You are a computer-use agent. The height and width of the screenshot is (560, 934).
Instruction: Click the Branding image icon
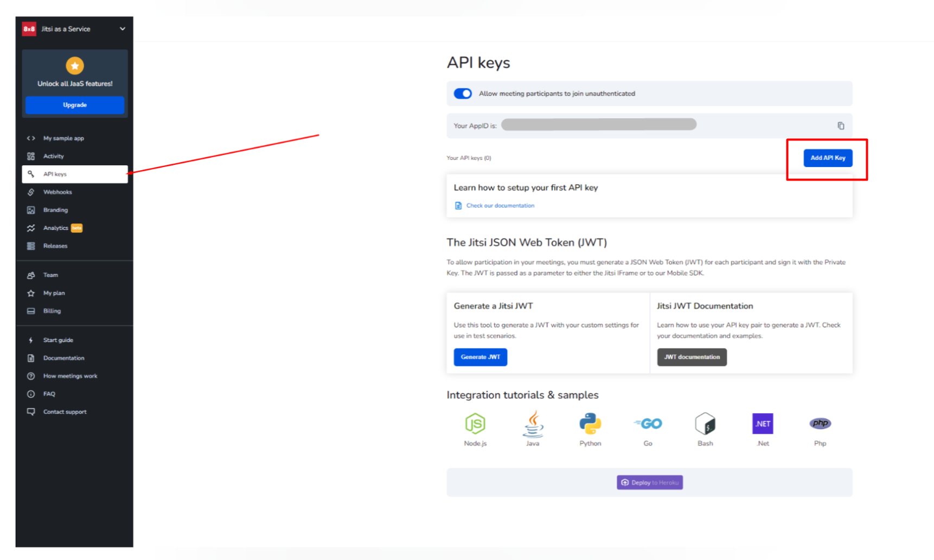point(31,210)
